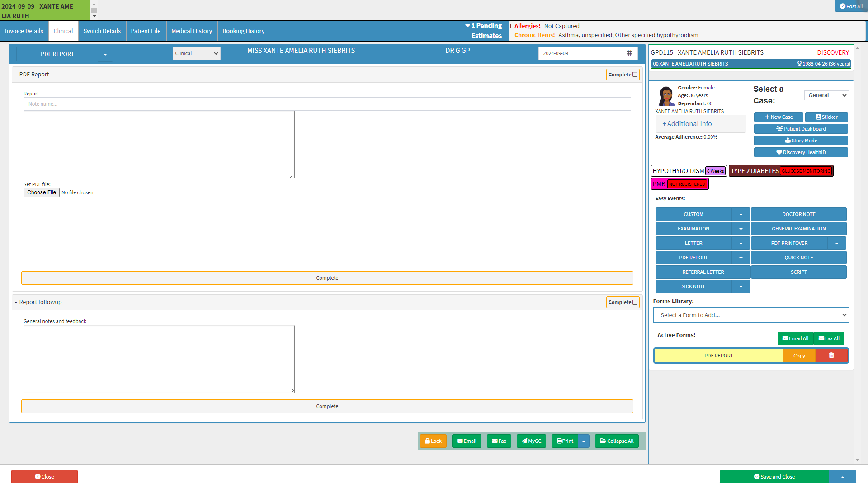Click the orange Copy button

pyautogui.click(x=799, y=356)
